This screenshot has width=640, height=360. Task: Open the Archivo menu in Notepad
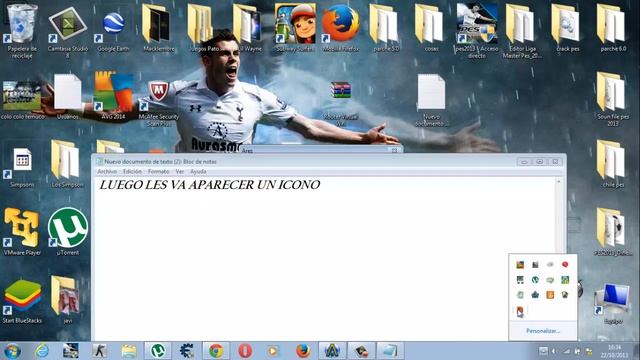tap(107, 171)
